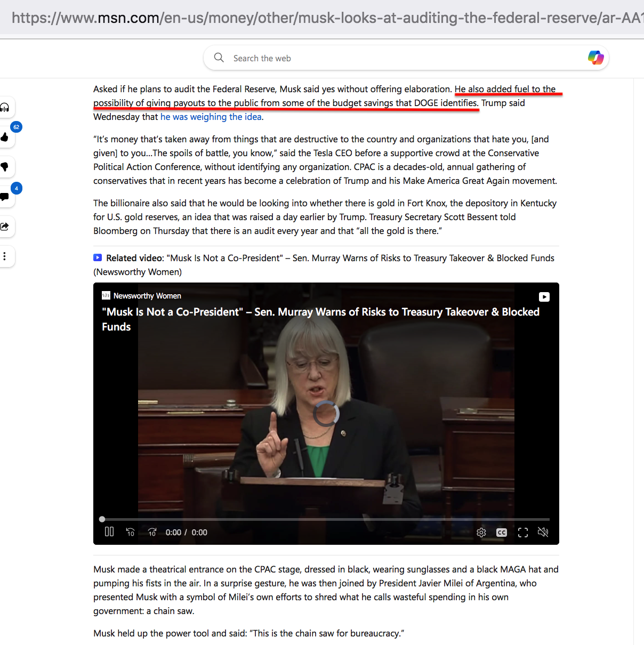Click the video icon at player top-right
The image size is (644, 645).
pos(544,297)
